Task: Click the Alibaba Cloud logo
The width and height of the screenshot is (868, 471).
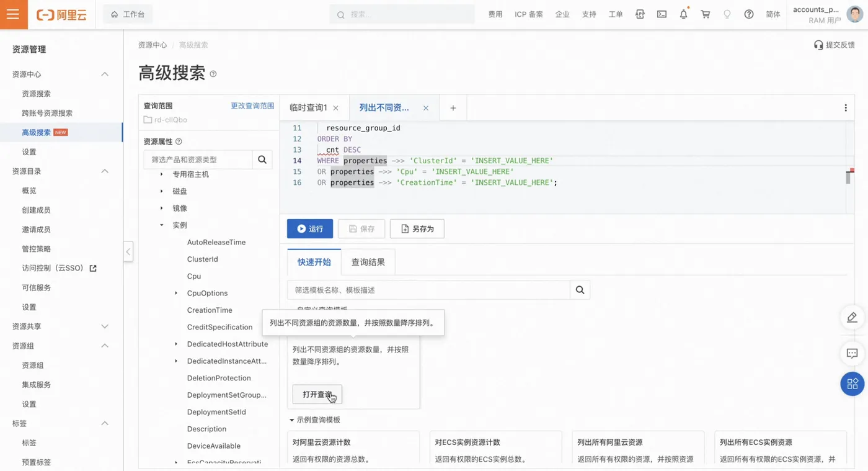Action: click(61, 14)
